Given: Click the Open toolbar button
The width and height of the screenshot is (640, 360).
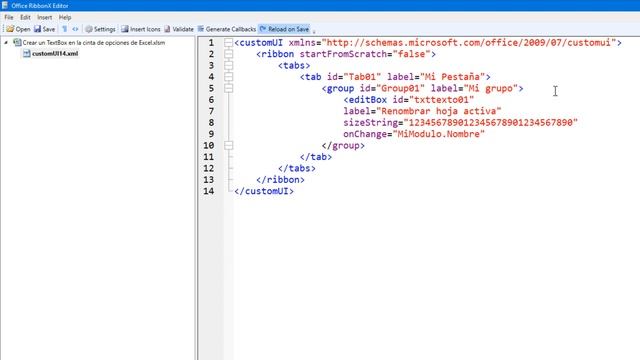Looking at the screenshot, I should point(18,29).
